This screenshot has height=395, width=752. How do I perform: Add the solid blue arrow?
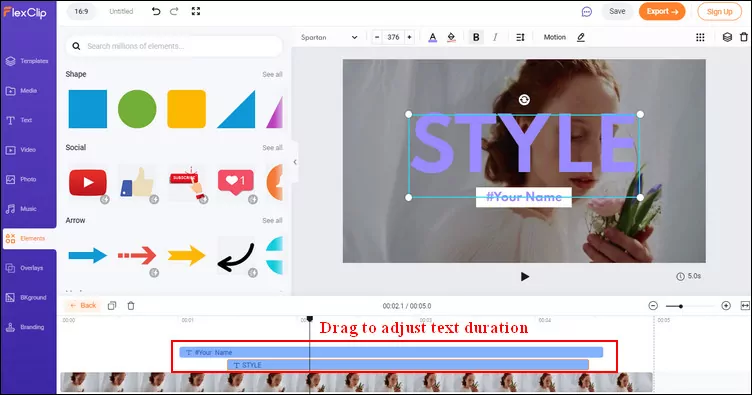[88, 256]
